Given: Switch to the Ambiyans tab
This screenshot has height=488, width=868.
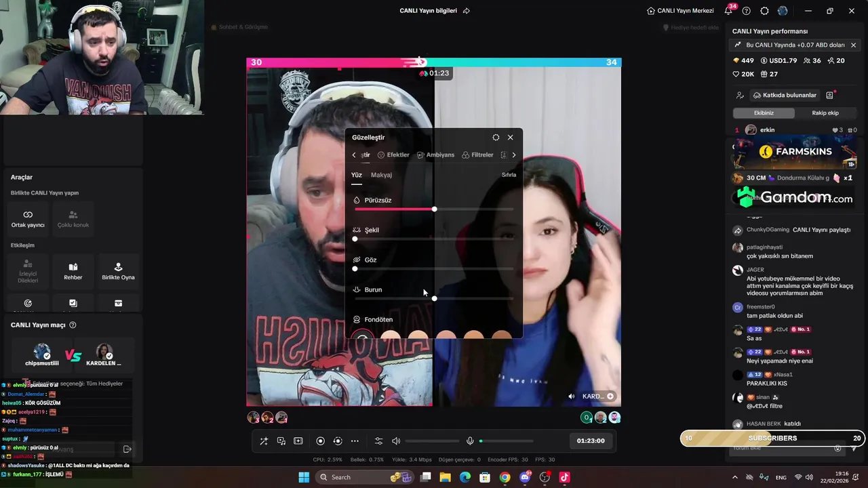Looking at the screenshot, I should click(435, 155).
